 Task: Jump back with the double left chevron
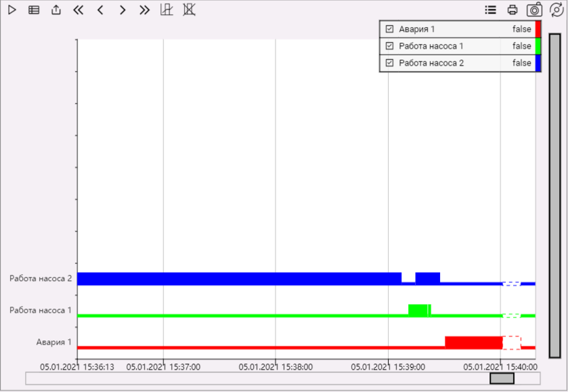point(78,10)
